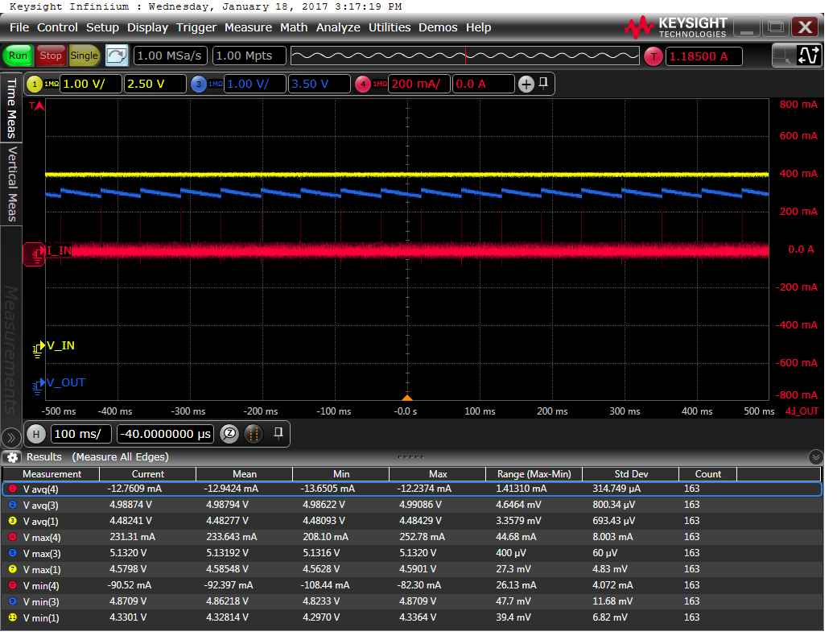Open the Vertical Meas side tab

click(11, 184)
